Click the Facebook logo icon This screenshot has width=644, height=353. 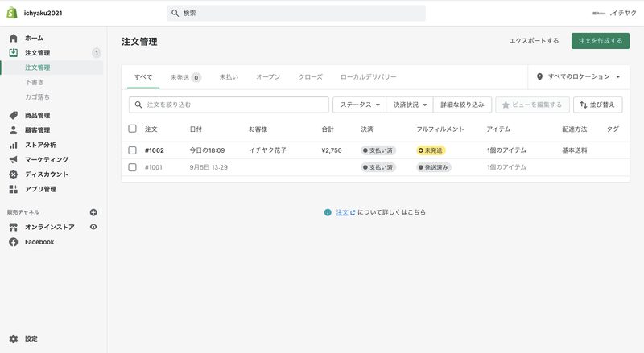[x=14, y=242]
